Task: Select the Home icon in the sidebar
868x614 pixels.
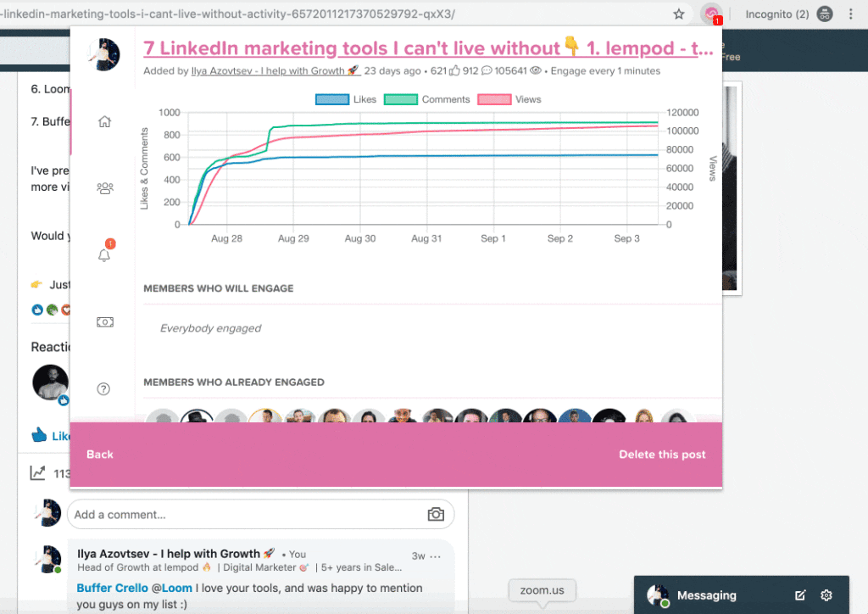Action: pos(103,121)
